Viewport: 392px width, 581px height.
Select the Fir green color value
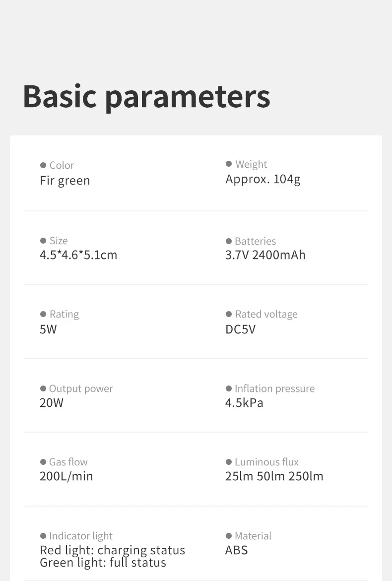[x=65, y=181]
